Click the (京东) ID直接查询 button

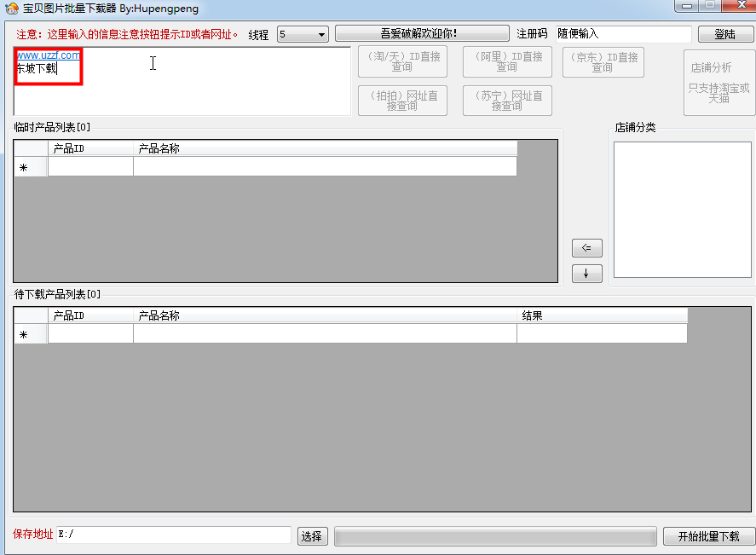[x=603, y=61]
